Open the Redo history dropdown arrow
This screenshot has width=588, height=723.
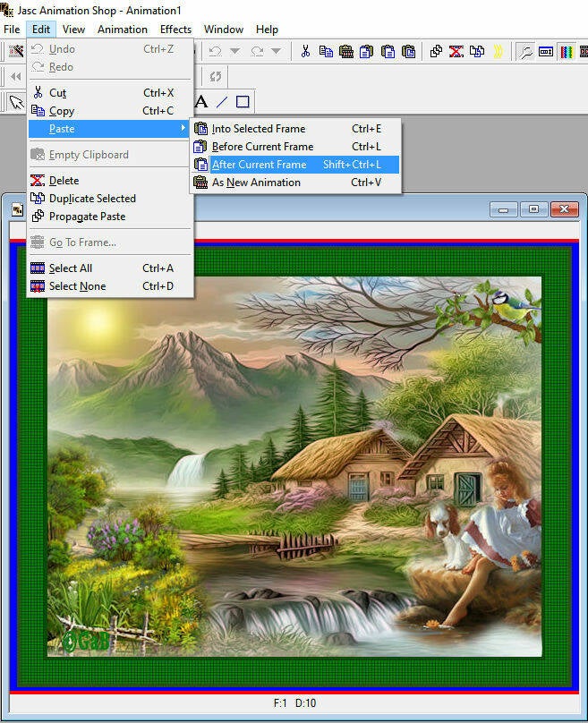pos(277,51)
